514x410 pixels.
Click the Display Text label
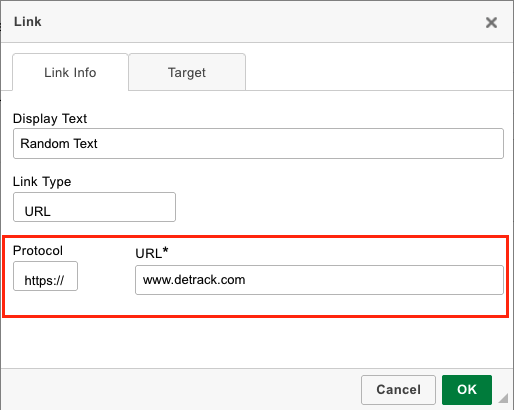[50, 119]
